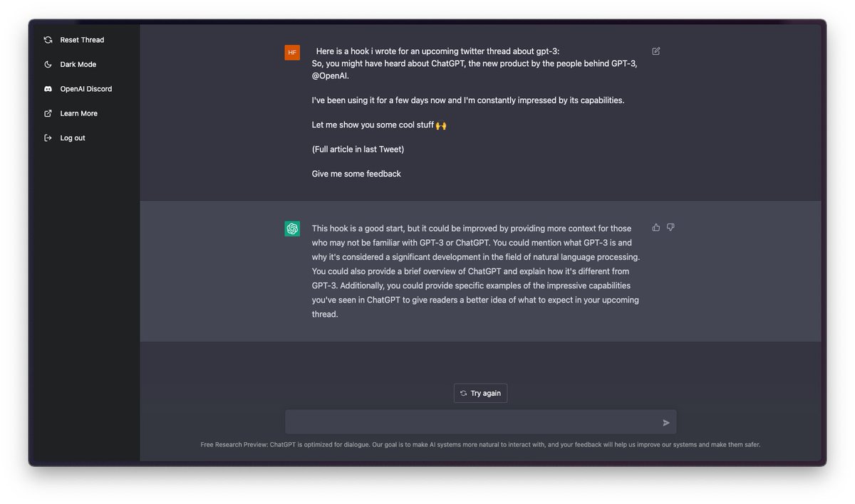Edit the user message with the pencil icon
This screenshot has height=504, width=855.
(x=656, y=51)
